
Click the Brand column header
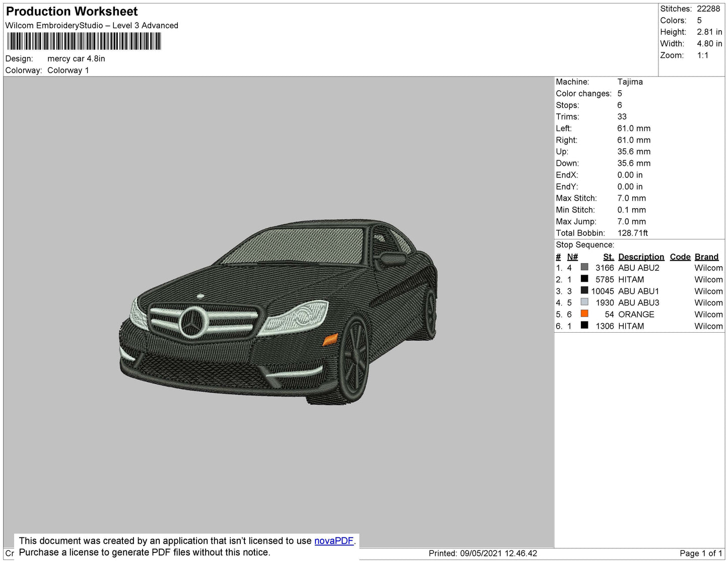[706, 257]
